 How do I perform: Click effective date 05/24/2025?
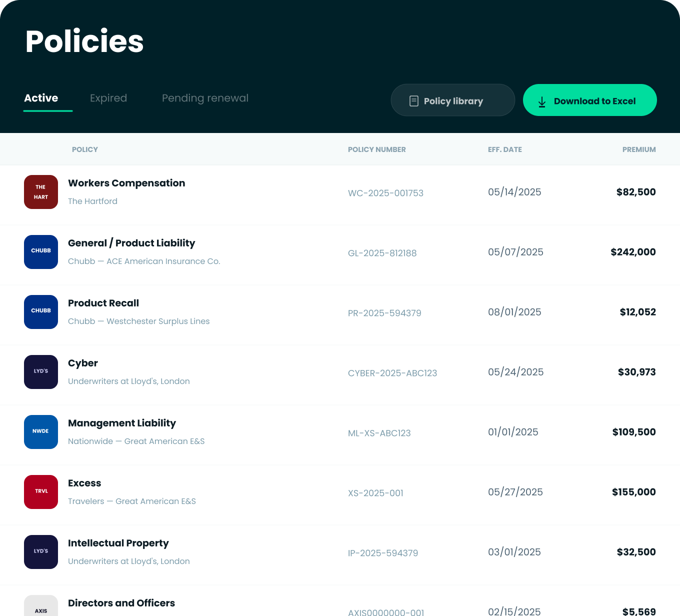coord(515,372)
